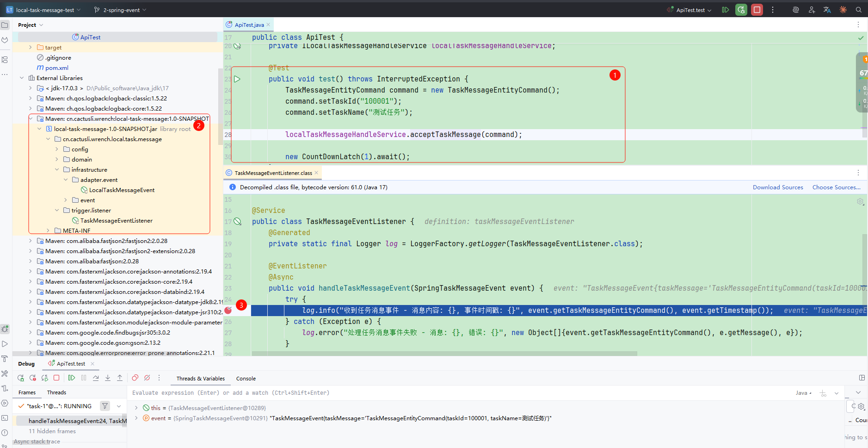Toggle Mute Breakpoints in the debug toolbar
The image size is (868, 448).
147,378
